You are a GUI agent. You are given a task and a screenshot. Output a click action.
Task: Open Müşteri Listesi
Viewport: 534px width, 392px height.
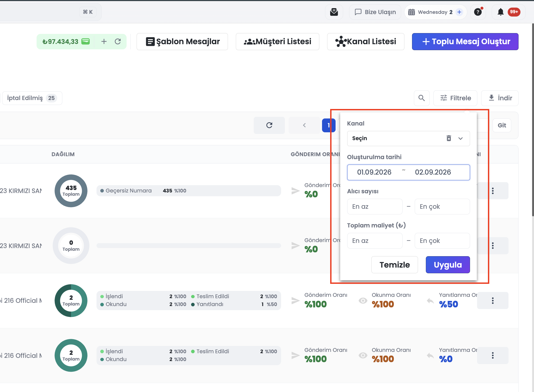tap(277, 41)
